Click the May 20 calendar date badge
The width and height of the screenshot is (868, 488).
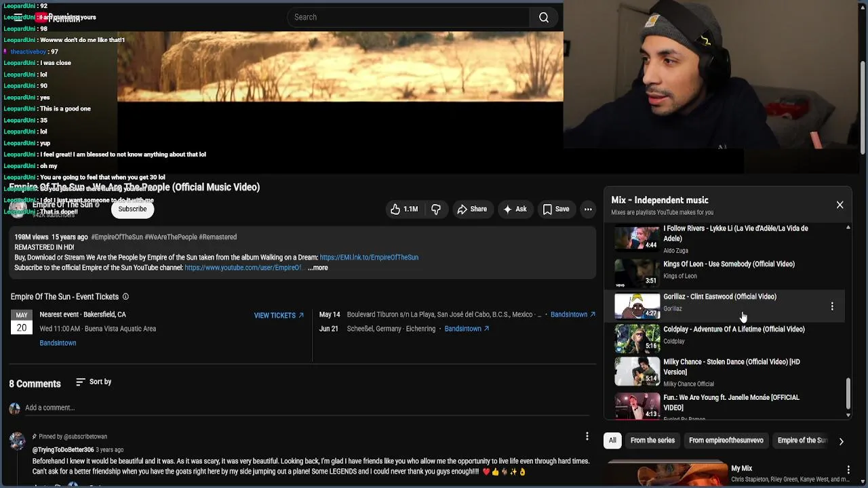coord(22,323)
